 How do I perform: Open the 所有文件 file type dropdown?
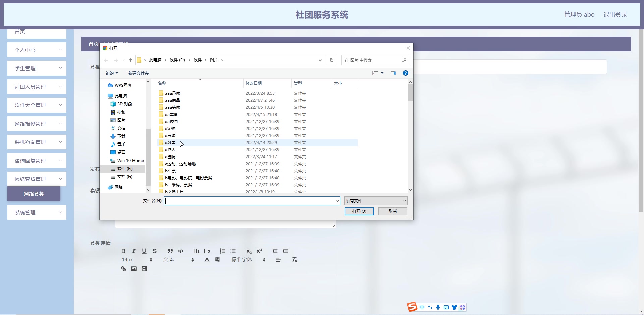coord(376,201)
